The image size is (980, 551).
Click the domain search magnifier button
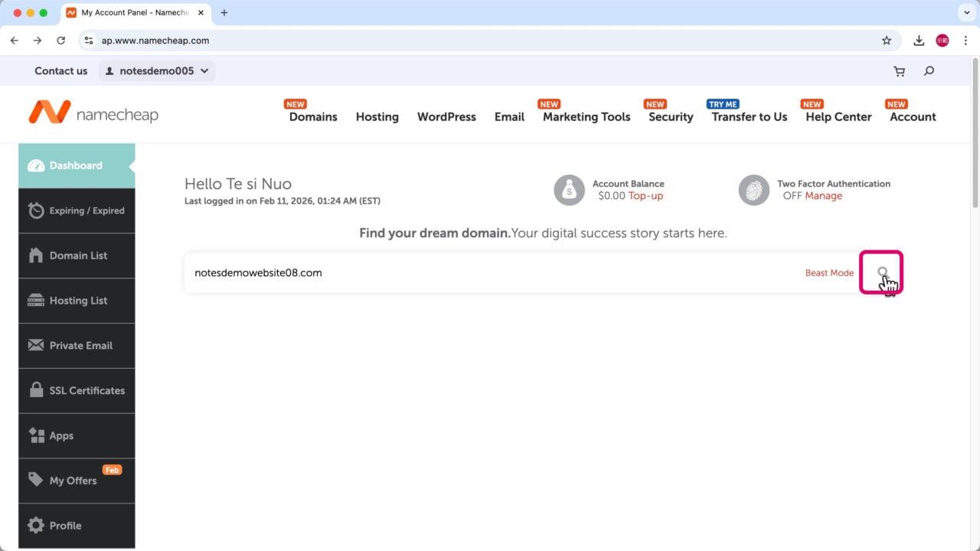pyautogui.click(x=882, y=272)
